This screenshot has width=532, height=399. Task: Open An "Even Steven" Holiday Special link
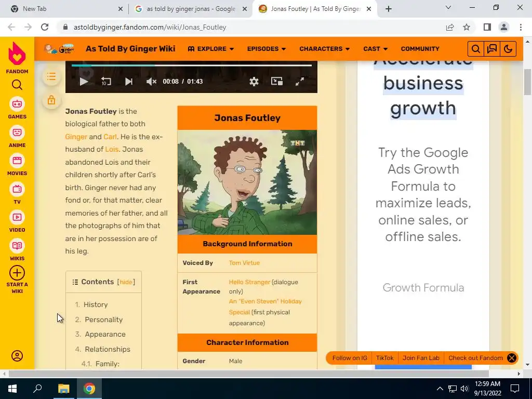tap(265, 307)
